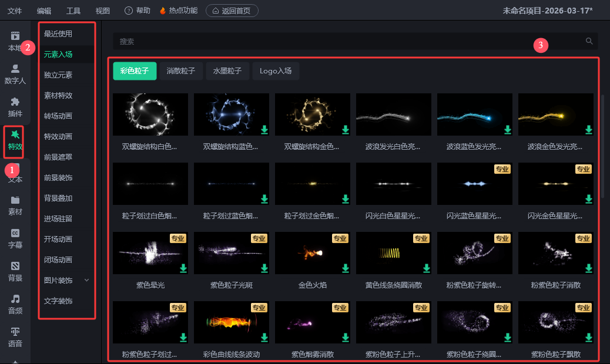Open the 热点功能 hot features link

[179, 11]
